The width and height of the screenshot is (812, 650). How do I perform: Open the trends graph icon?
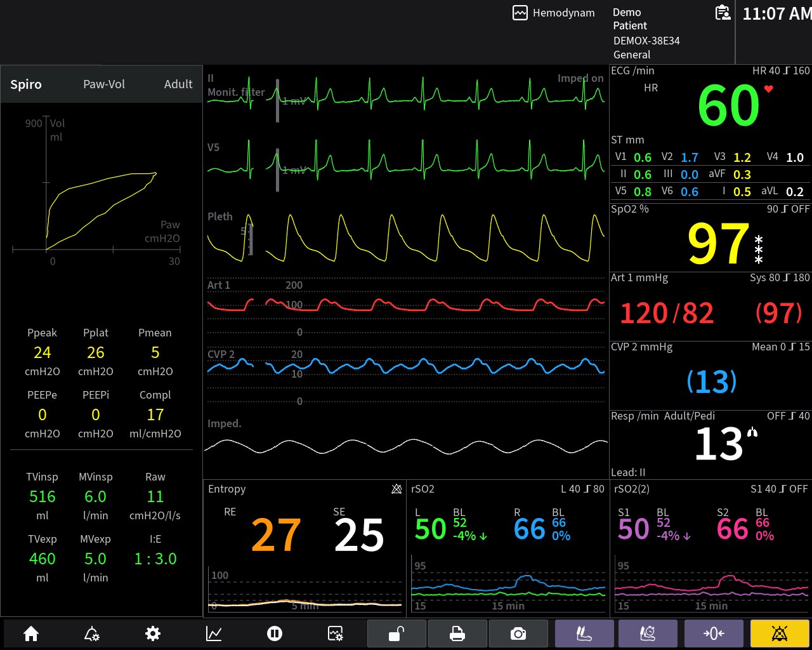(214, 633)
